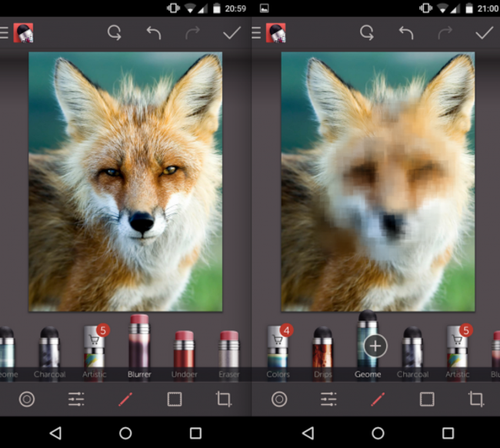This screenshot has height=448, width=500.
Task: Select the Undoer brush
Action: 185,355
